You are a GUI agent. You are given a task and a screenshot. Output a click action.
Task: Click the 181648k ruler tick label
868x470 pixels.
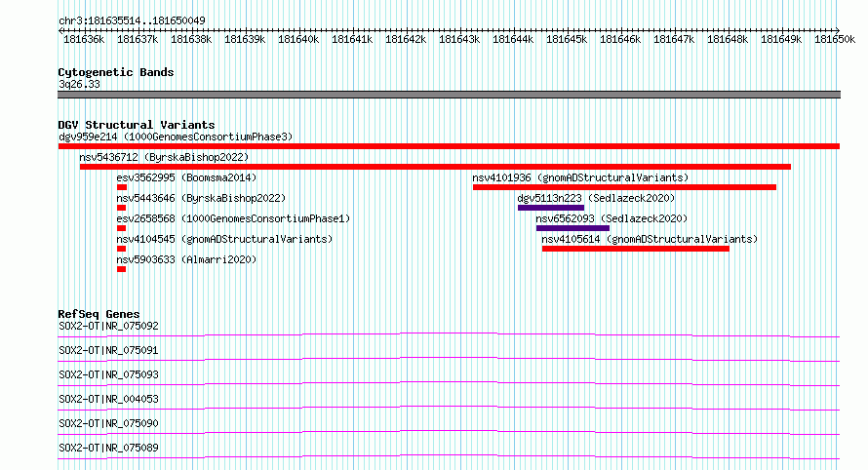point(729,39)
